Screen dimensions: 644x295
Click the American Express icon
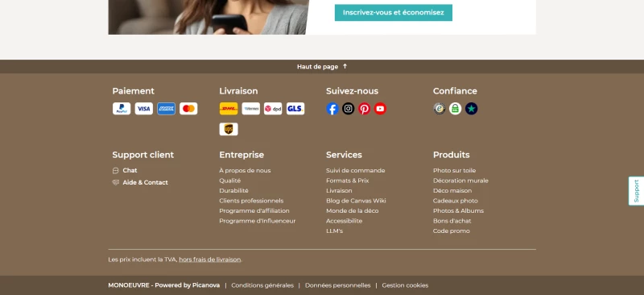click(x=166, y=109)
